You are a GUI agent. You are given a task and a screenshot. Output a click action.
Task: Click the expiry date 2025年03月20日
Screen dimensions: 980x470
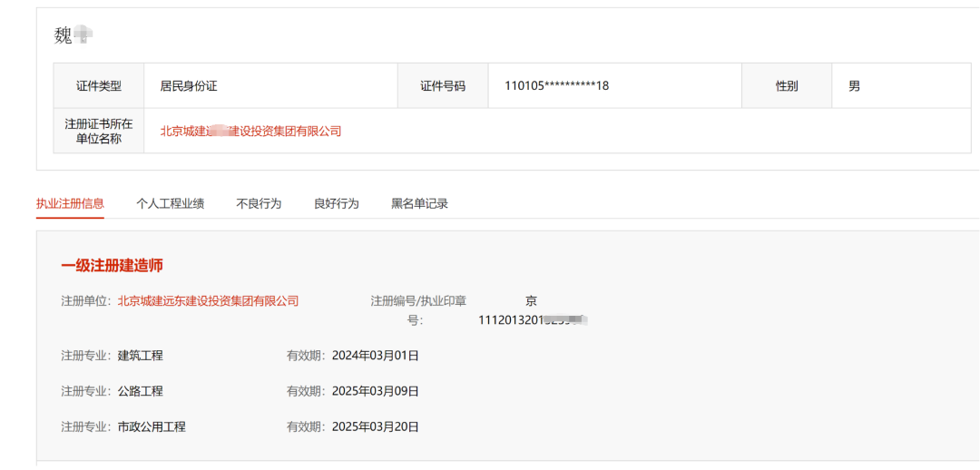(376, 426)
